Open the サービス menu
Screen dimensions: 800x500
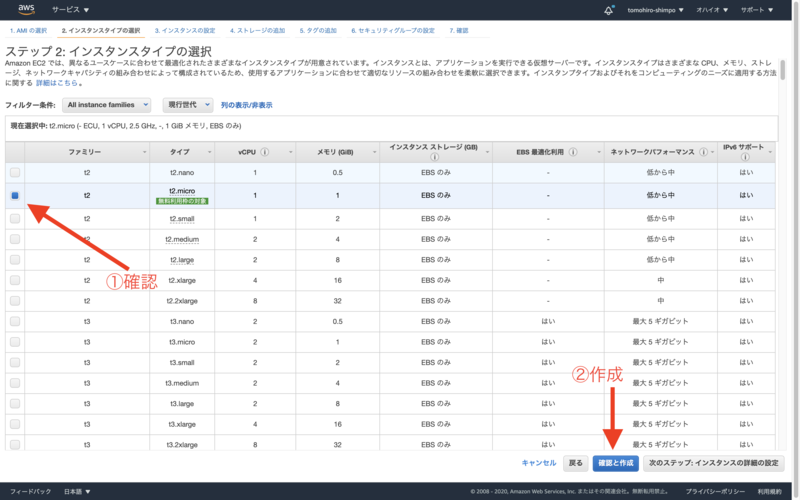(70, 10)
